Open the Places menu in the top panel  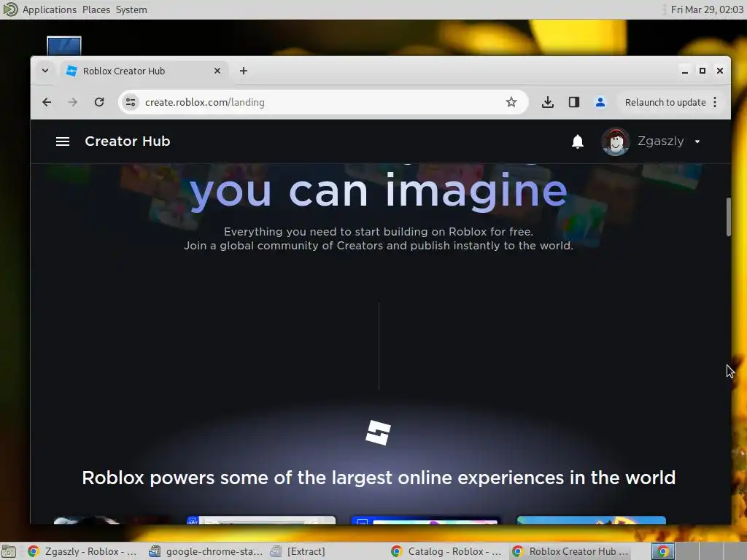click(x=96, y=9)
